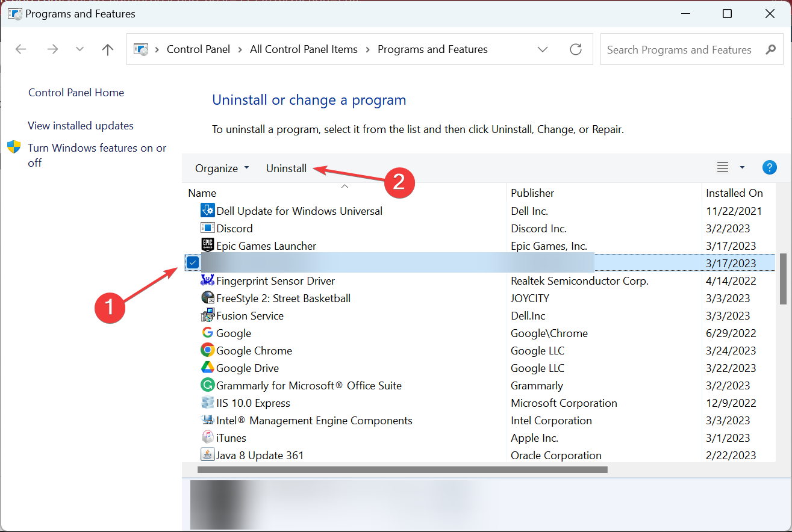Screen dimensions: 792x532
Task: Select the Java 8 Update 361 icon
Action: pos(207,455)
